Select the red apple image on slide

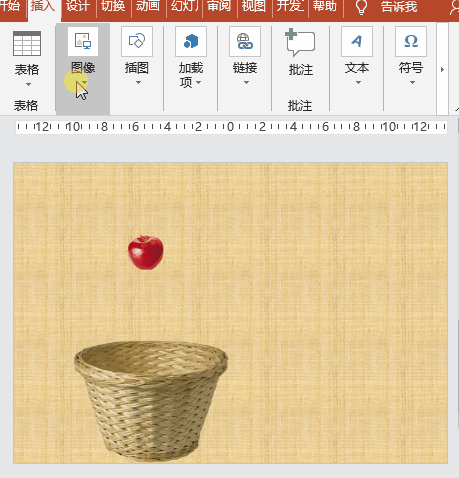point(146,252)
